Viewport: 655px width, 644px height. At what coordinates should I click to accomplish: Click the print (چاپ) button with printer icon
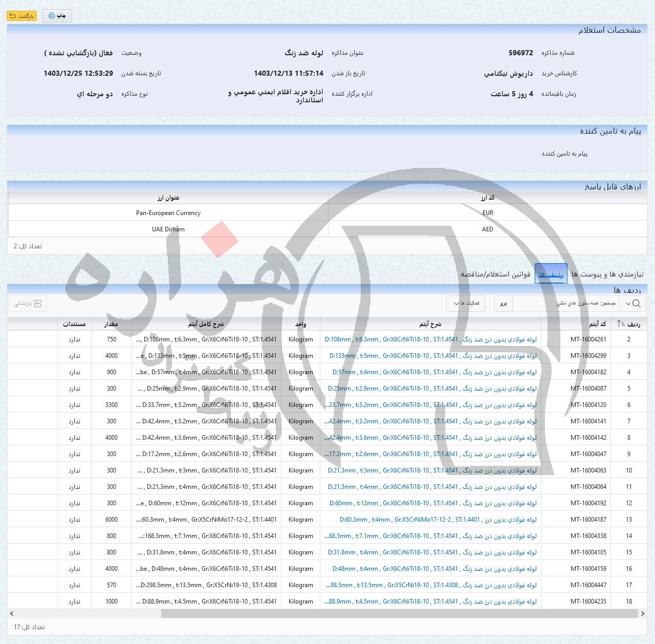pos(57,16)
